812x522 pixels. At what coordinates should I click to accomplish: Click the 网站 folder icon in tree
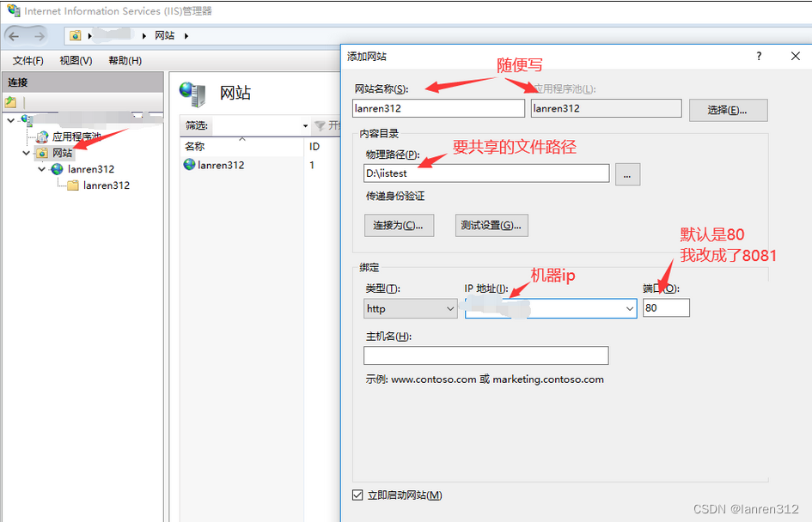click(x=42, y=153)
